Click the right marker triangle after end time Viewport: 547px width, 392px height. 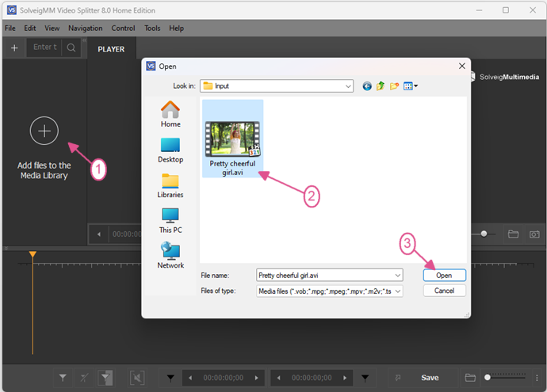pyautogui.click(x=365, y=378)
